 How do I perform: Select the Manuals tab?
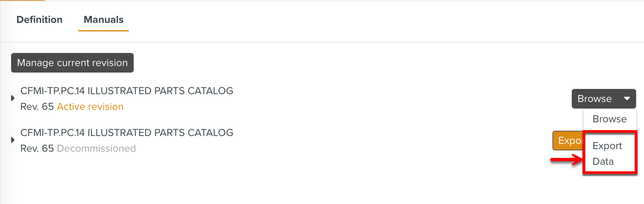tap(103, 20)
